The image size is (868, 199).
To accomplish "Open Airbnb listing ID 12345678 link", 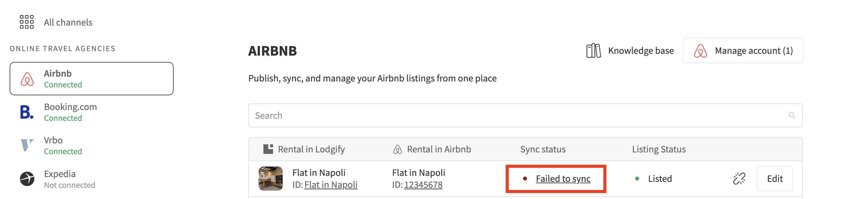I will 423,185.
